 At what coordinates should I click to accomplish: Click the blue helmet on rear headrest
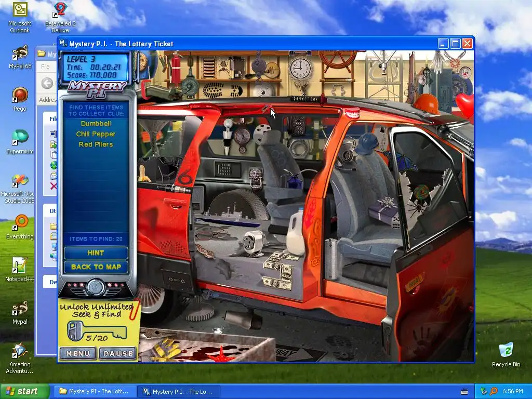point(366,143)
